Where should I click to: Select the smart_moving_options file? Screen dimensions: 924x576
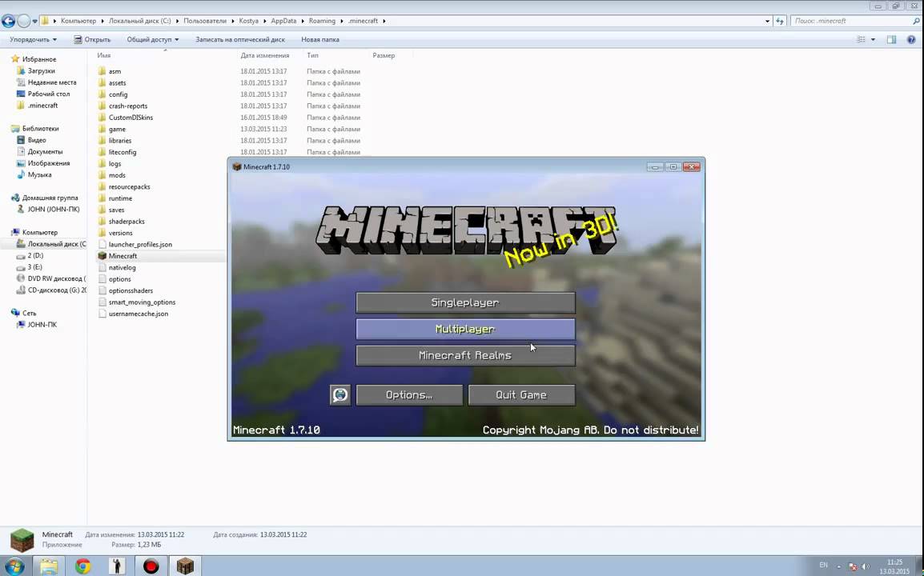pos(142,302)
